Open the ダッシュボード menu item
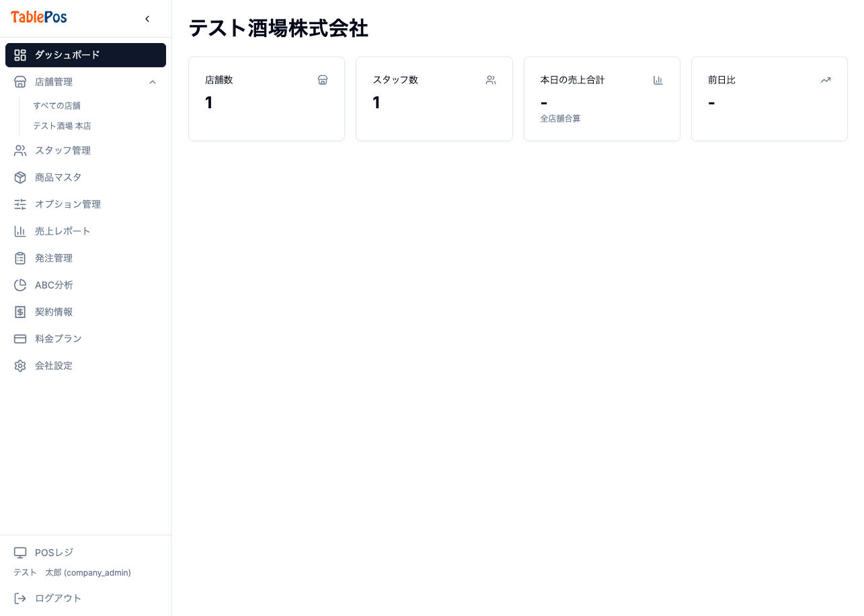The image size is (864, 616). pyautogui.click(x=85, y=55)
